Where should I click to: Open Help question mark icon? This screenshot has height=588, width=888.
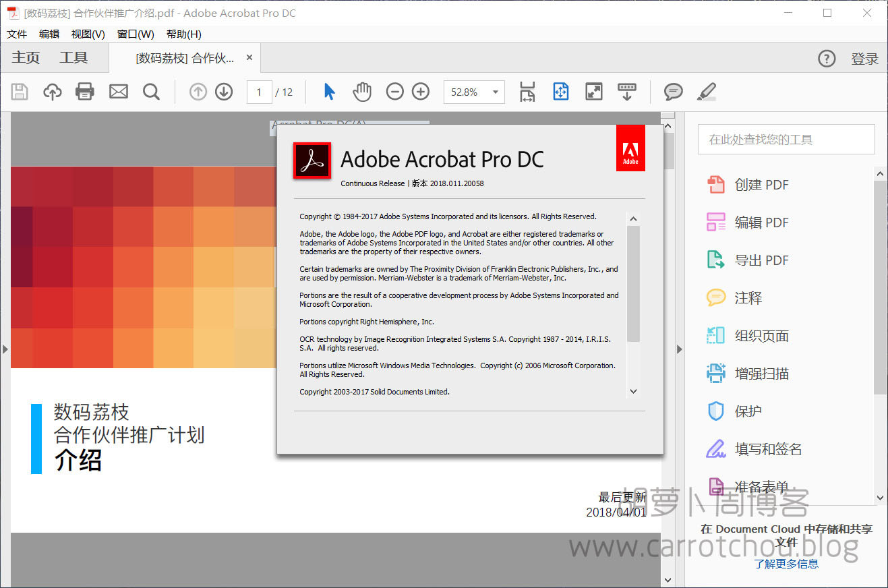click(x=827, y=59)
